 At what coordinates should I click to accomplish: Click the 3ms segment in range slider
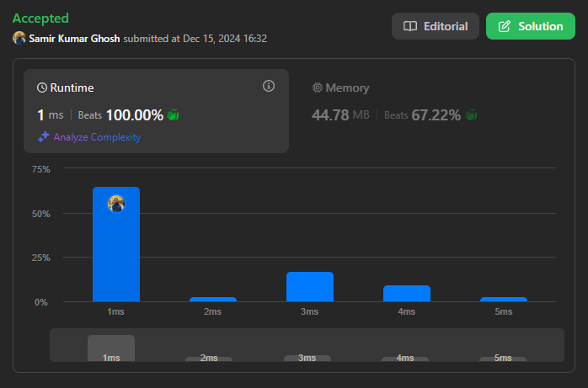coord(309,357)
